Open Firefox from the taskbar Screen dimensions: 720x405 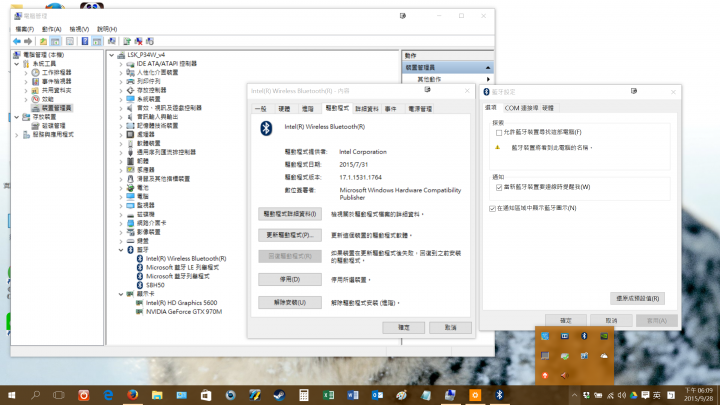point(133,395)
